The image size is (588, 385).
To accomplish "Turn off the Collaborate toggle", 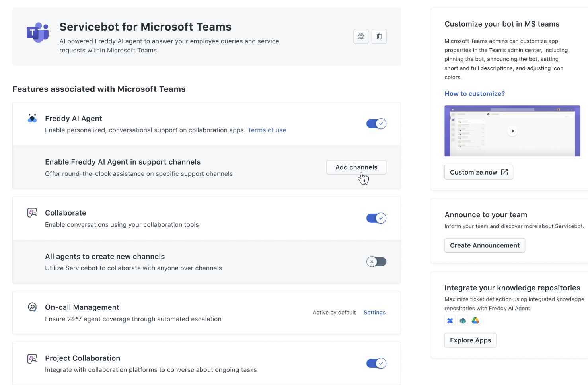I will point(376,218).
